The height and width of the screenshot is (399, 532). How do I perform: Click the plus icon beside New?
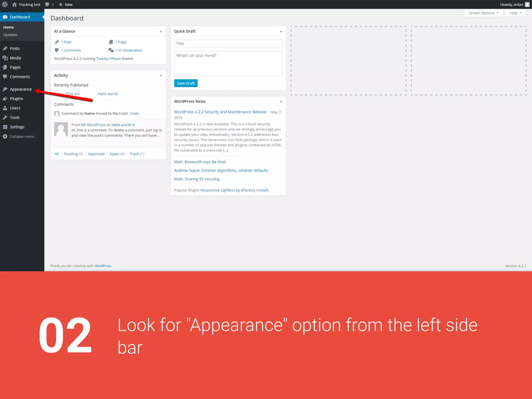61,4
